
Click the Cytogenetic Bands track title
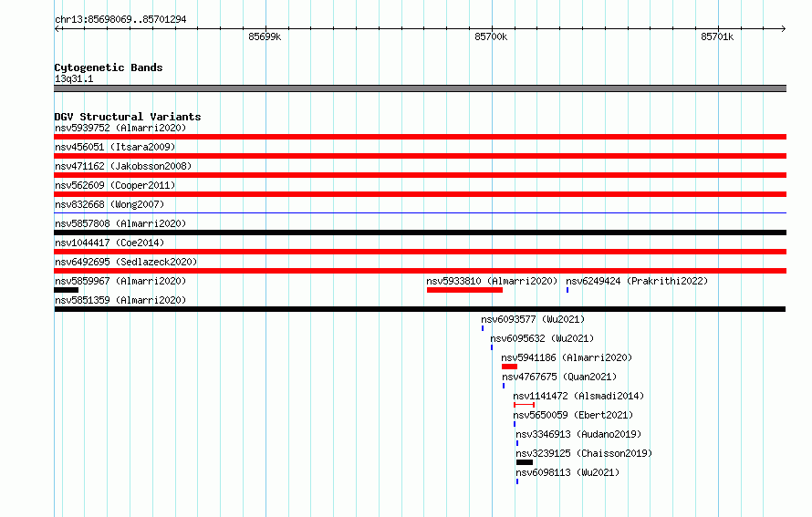click(109, 67)
